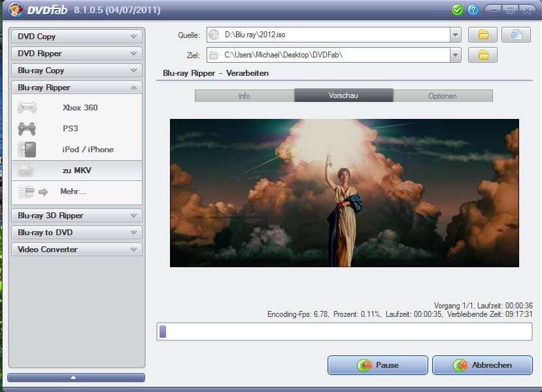The width and height of the screenshot is (542, 392).
Task: Expand the DVD Copy section
Action: tap(76, 37)
